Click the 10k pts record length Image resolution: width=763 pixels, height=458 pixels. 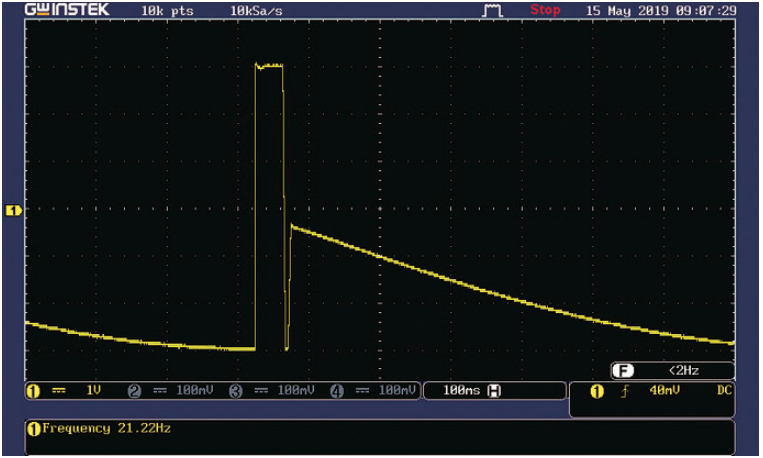click(x=167, y=11)
